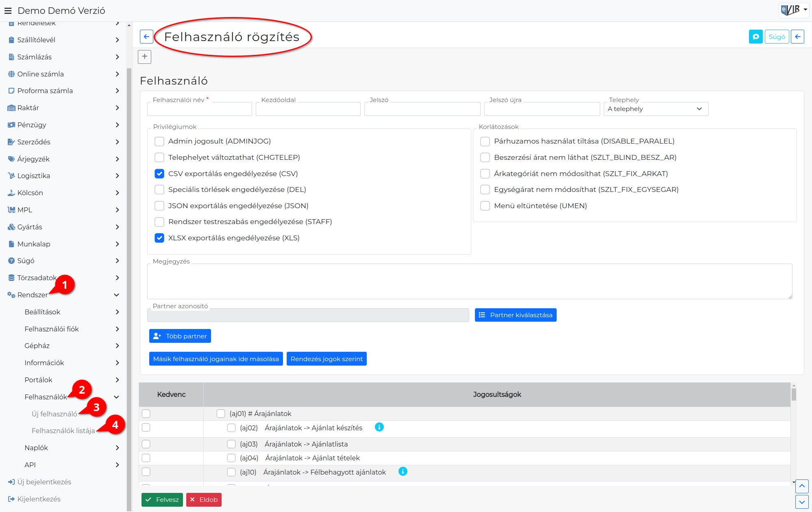Screen dimensions: 812x512
Task: Click the plus icon under the title
Action: (x=145, y=57)
